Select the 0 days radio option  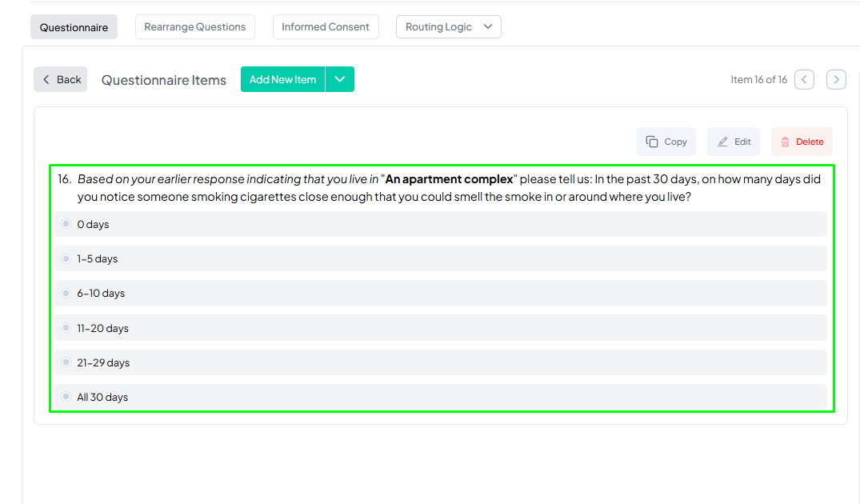(x=66, y=224)
